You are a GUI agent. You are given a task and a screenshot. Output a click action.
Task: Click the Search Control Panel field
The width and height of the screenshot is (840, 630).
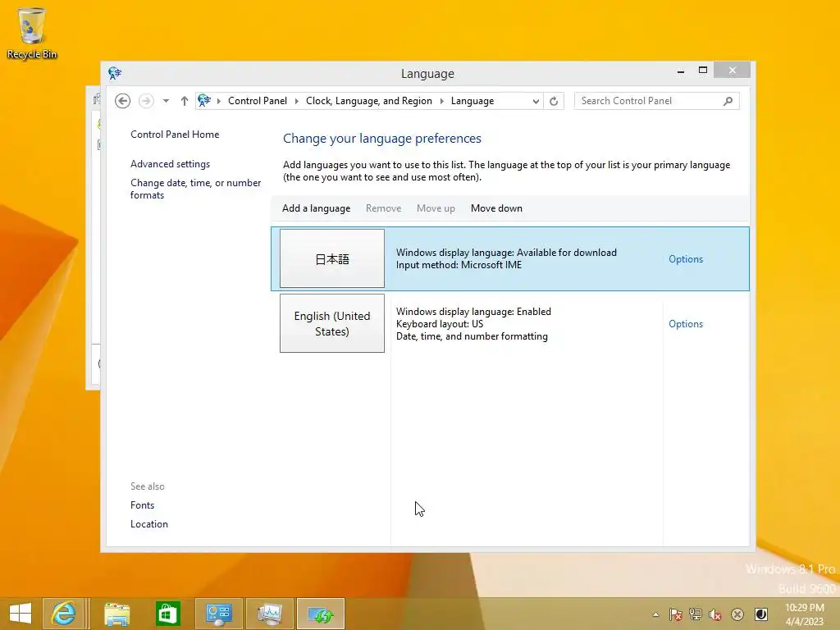point(656,101)
